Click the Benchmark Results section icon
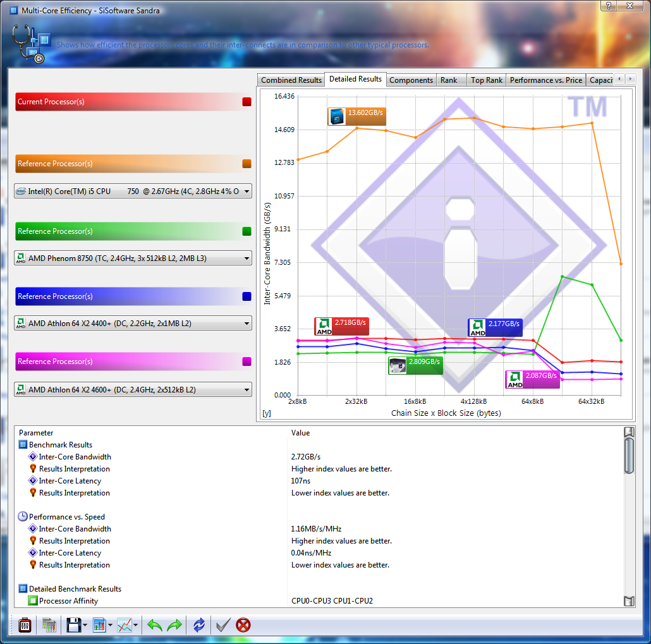This screenshot has height=644, width=651. [23, 445]
